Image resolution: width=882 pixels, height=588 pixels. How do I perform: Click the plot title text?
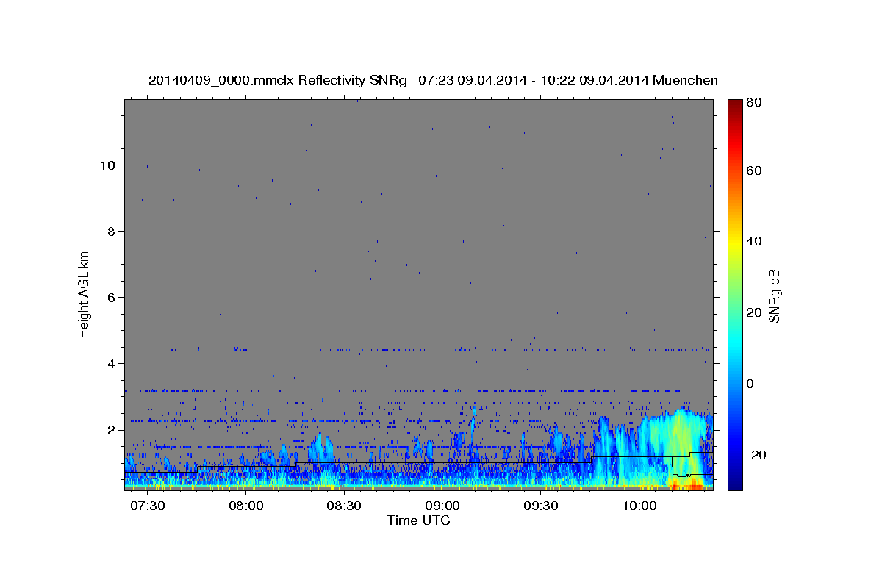coord(433,80)
